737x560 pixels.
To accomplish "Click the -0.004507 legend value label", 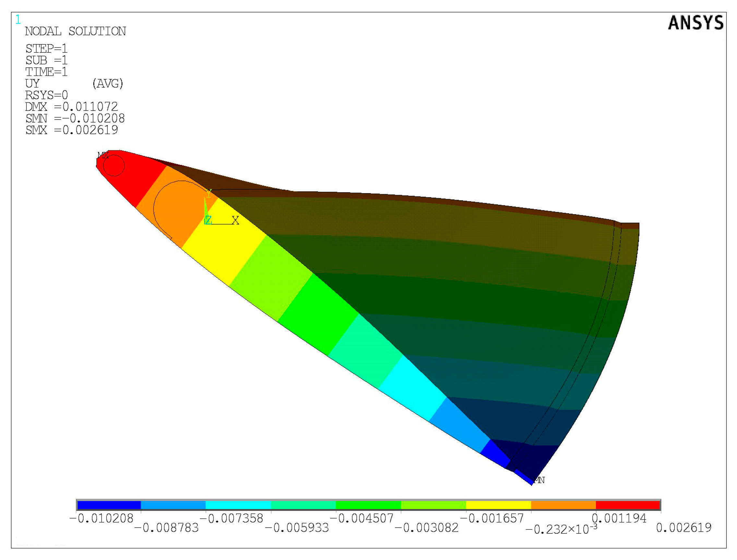I will point(362,518).
